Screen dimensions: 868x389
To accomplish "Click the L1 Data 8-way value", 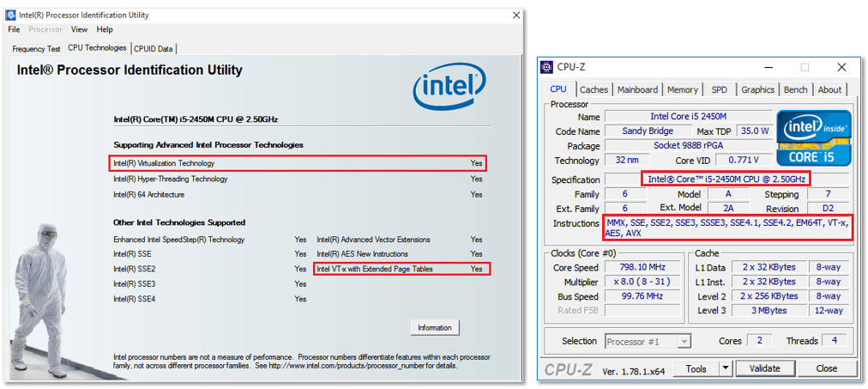I will click(829, 267).
